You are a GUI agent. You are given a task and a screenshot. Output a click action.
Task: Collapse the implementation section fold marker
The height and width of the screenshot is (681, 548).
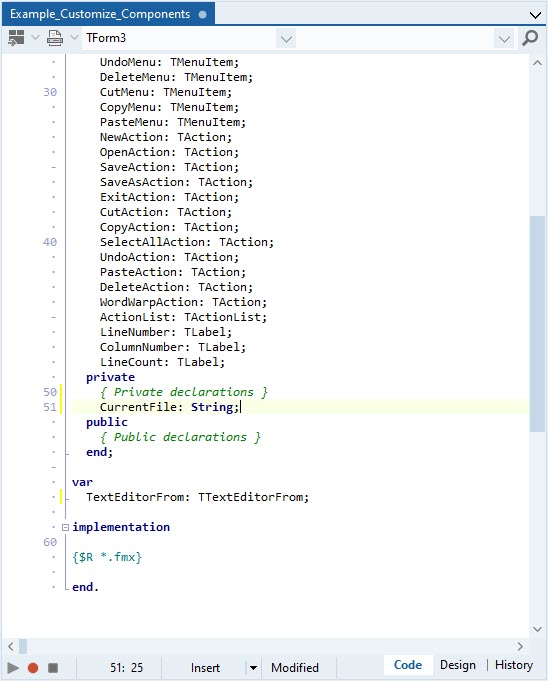click(66, 527)
